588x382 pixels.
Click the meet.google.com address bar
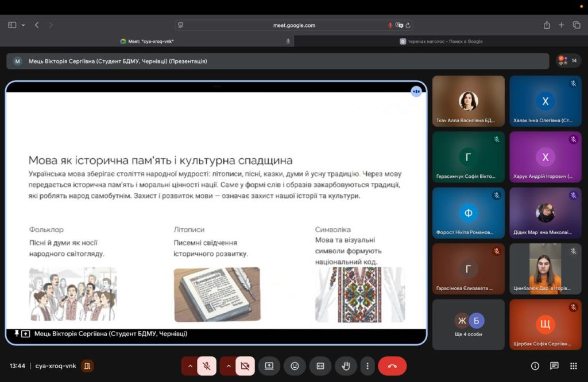(x=294, y=25)
